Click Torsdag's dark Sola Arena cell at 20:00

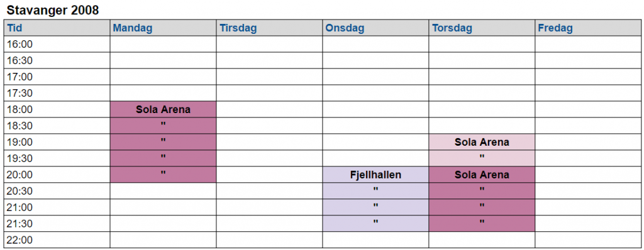[482, 175]
